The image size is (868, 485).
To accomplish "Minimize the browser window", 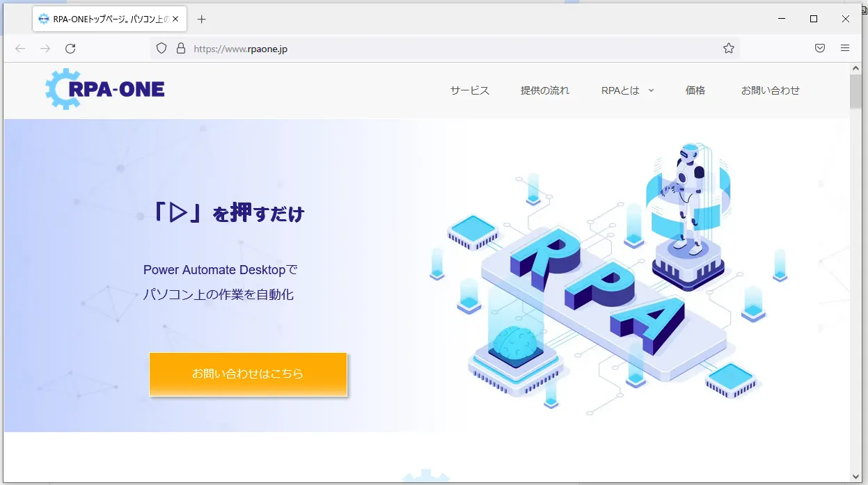I will click(x=781, y=19).
